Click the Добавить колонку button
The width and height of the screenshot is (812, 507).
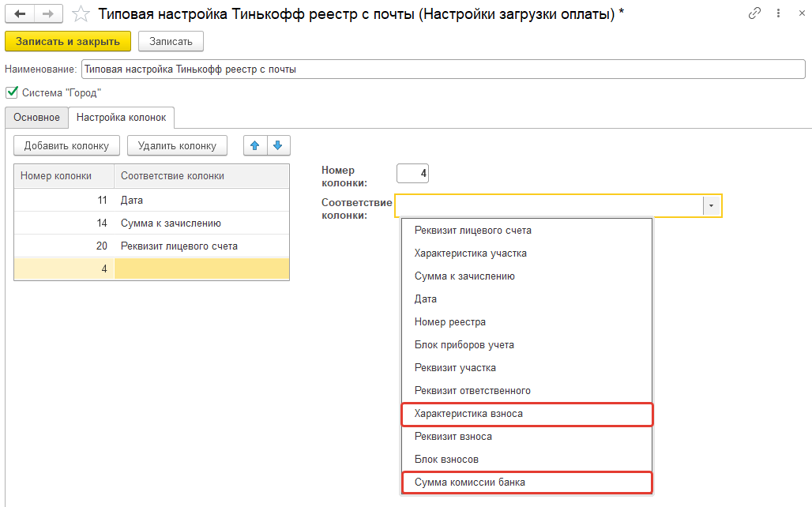(67, 145)
